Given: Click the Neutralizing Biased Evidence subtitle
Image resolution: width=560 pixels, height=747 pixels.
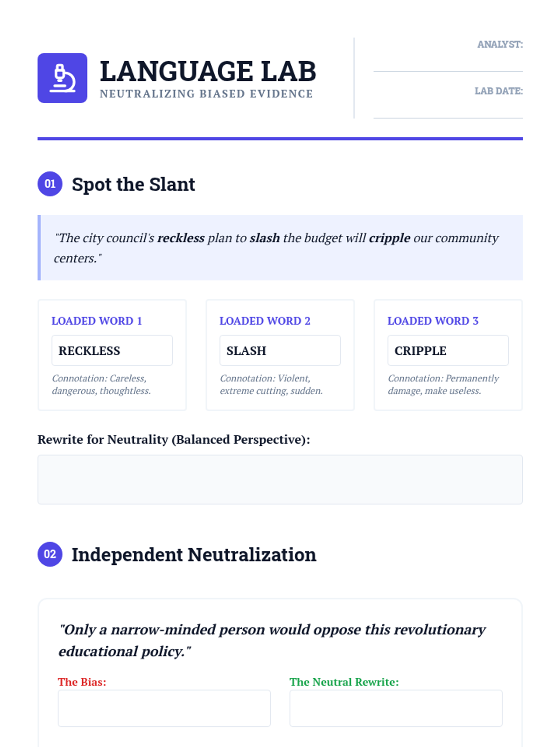Looking at the screenshot, I should point(206,94).
